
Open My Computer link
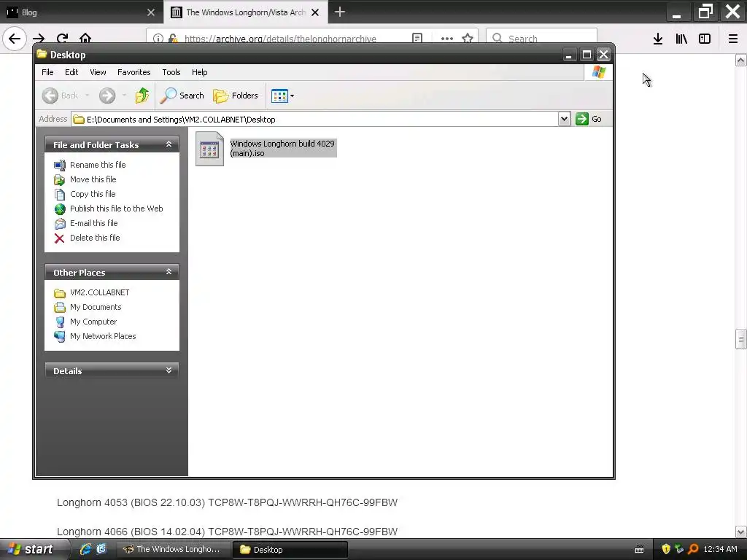(x=93, y=322)
